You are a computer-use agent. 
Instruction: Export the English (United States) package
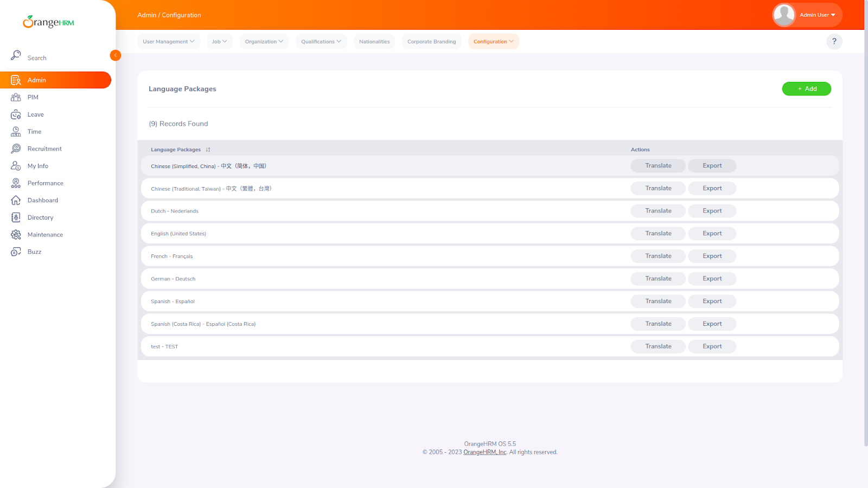pos(712,234)
